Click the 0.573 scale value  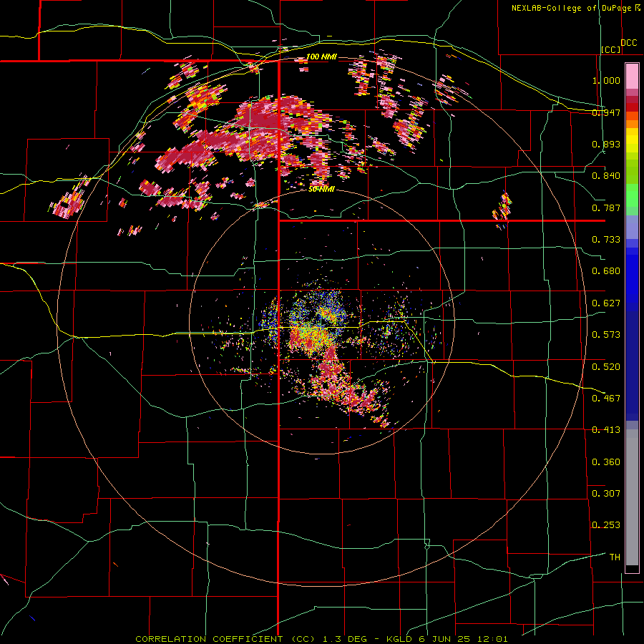tap(606, 335)
